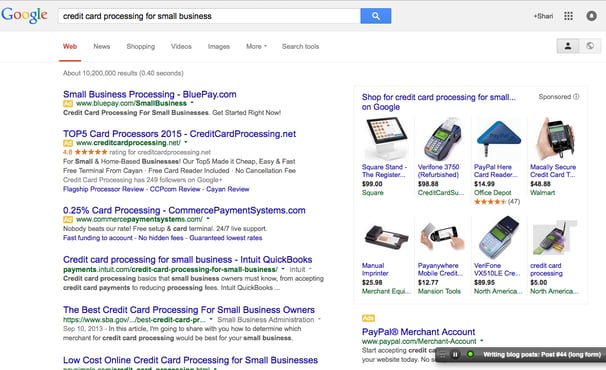Switch to the Images tab
The image size is (606, 370).
219,46
